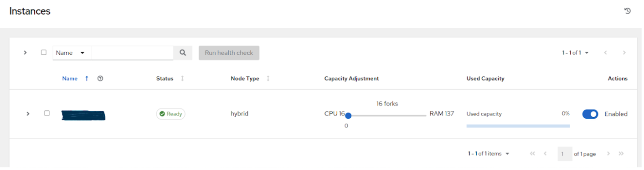Sort by Name column arrow
This screenshot has height=170, width=644.
coord(87,79)
